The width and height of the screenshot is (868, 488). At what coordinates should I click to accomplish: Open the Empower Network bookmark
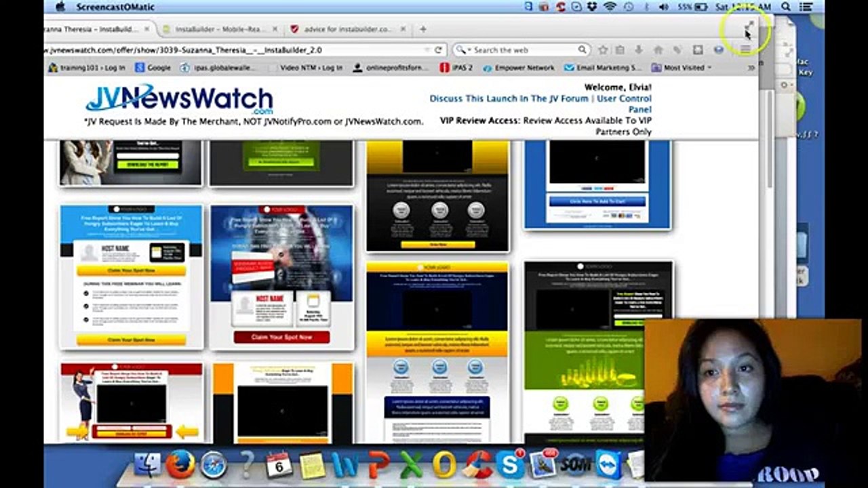point(518,68)
